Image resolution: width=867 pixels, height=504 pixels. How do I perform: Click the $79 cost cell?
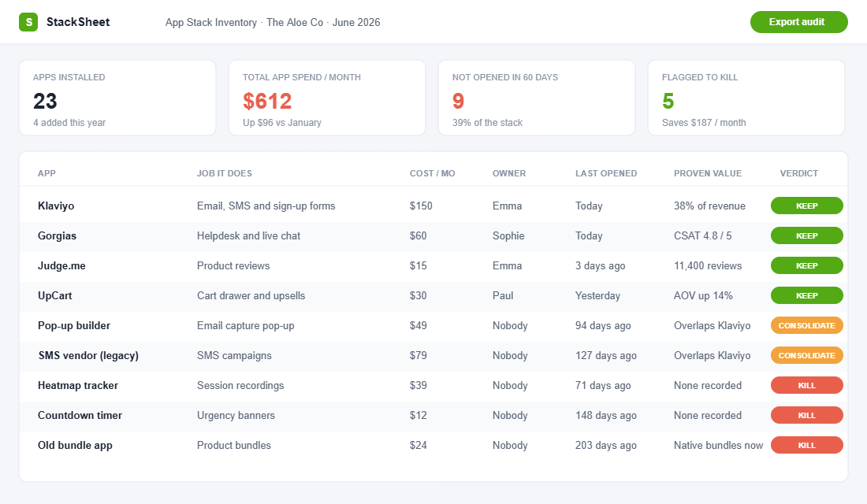click(x=418, y=355)
